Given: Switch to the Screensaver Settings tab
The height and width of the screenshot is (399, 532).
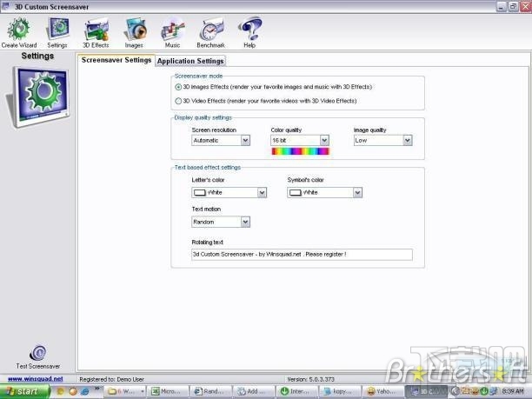Looking at the screenshot, I should coord(116,60).
